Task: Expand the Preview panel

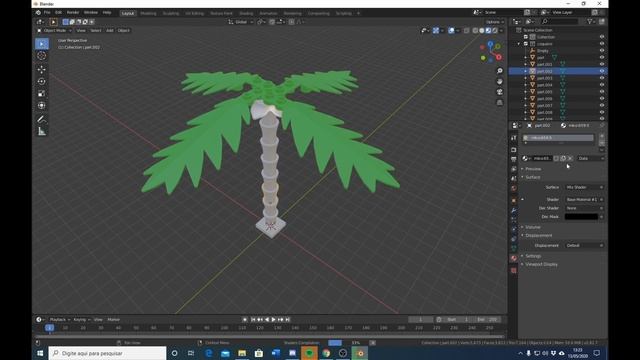Action: point(533,169)
